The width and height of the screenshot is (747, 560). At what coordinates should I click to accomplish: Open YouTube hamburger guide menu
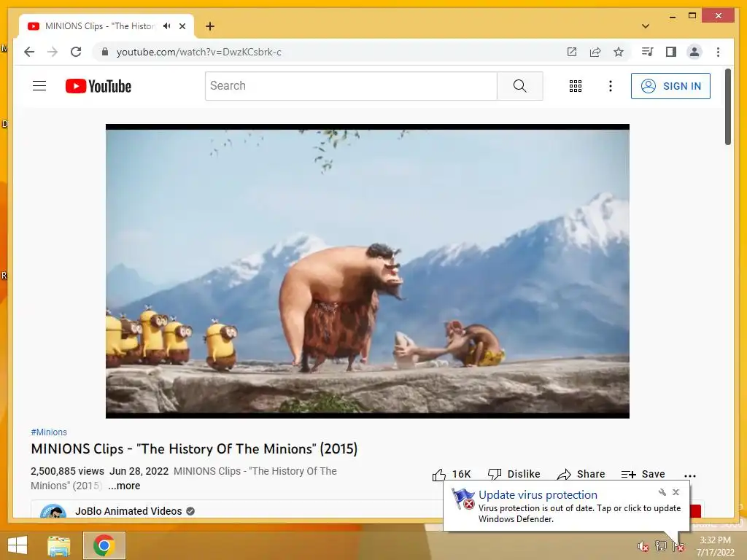pos(39,86)
